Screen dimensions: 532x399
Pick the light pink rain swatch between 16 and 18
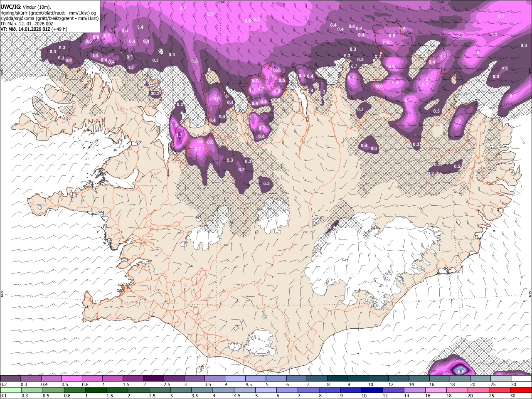click(x=436, y=390)
